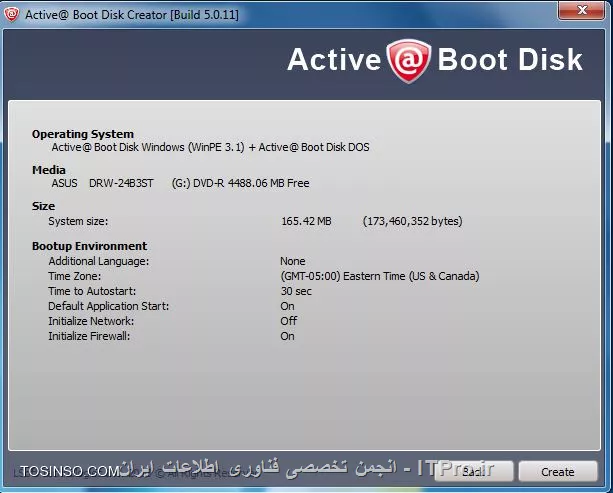The height and width of the screenshot is (493, 613).
Task: Click the None language value
Action: click(x=293, y=261)
